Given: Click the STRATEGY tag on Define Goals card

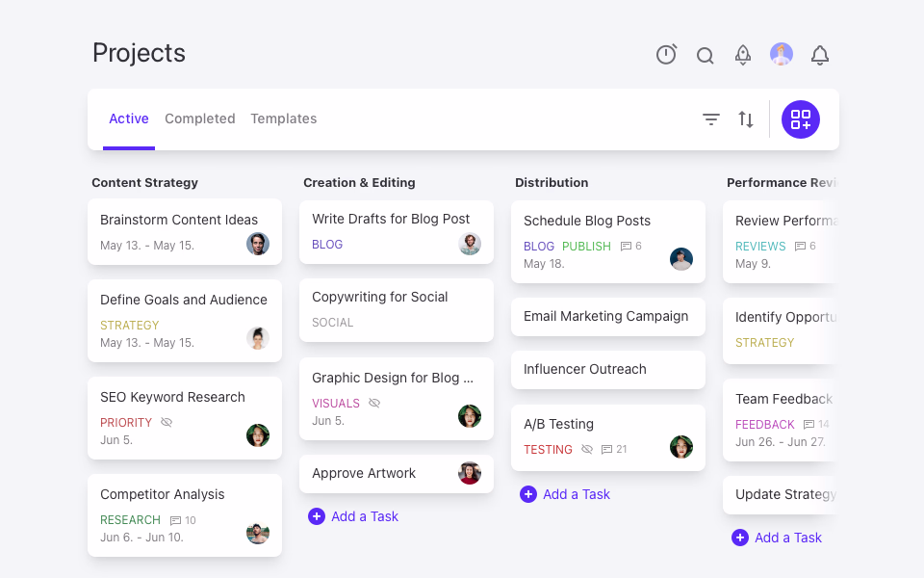Looking at the screenshot, I should click(x=130, y=326).
